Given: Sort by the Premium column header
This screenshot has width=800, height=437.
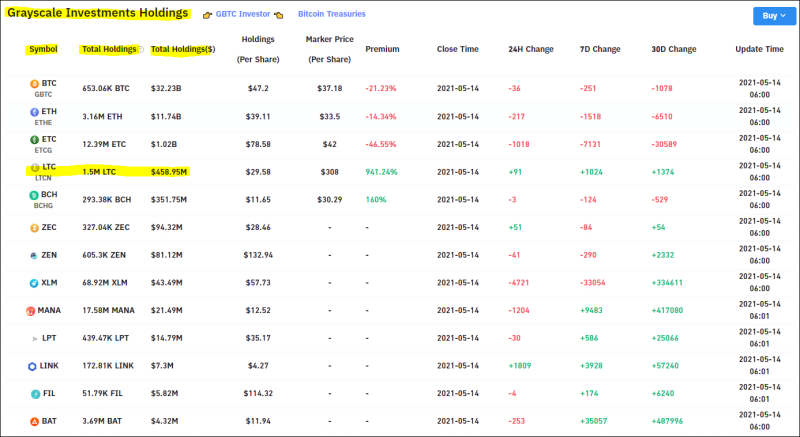Looking at the screenshot, I should 382,49.
